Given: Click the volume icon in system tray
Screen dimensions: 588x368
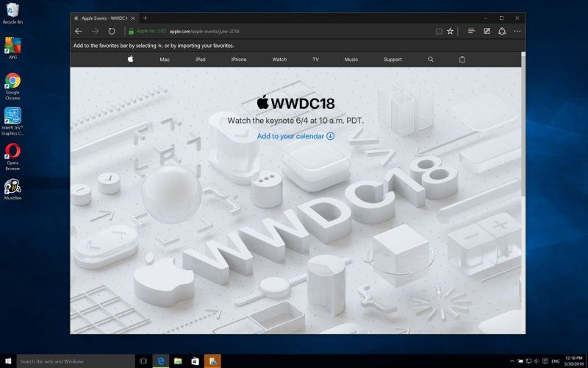Looking at the screenshot, I should (537, 361).
